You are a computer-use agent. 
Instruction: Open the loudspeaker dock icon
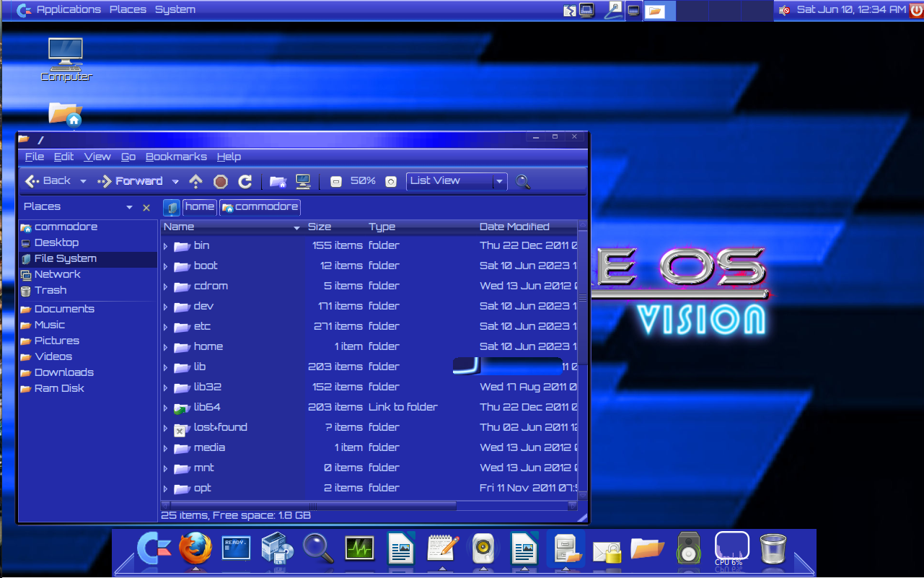point(689,548)
